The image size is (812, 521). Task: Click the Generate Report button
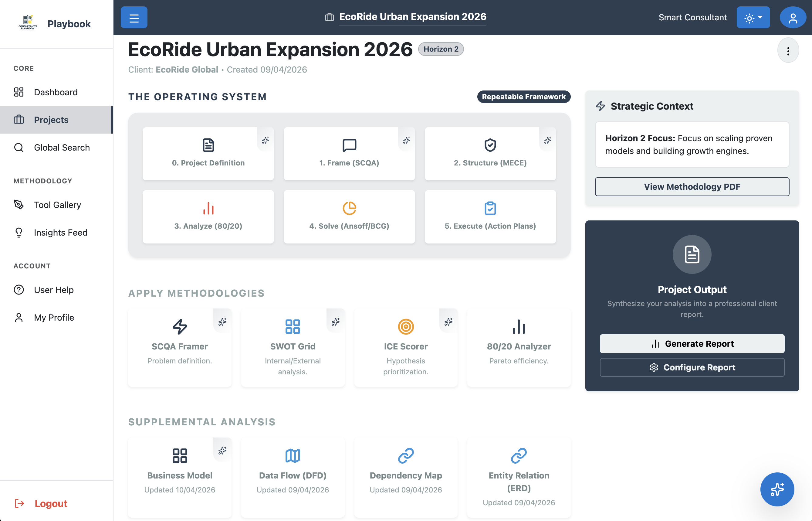(x=692, y=344)
